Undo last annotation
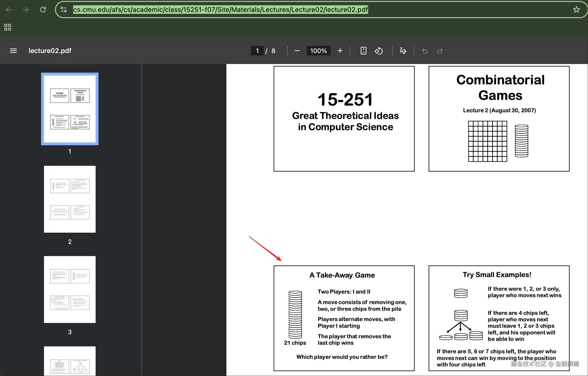This screenshot has width=588, height=376. 425,51
